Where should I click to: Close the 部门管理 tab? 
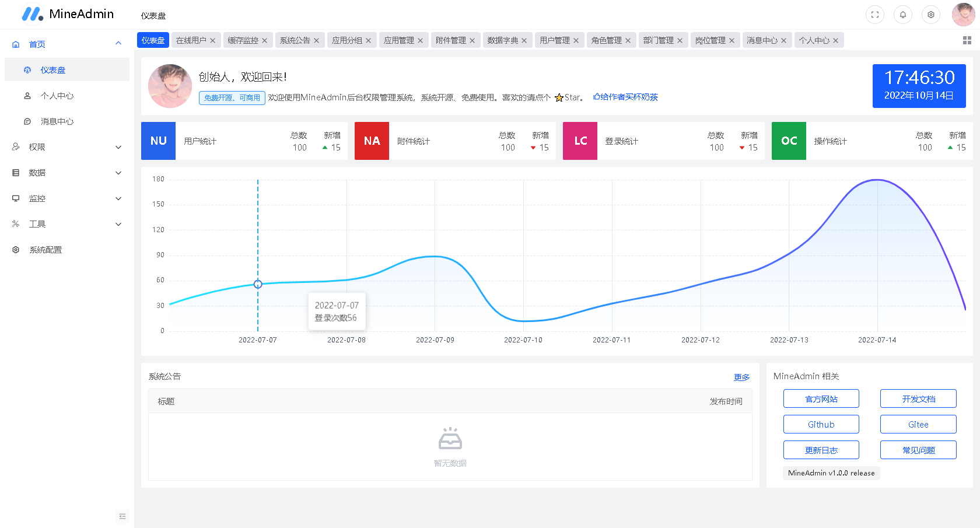(680, 41)
